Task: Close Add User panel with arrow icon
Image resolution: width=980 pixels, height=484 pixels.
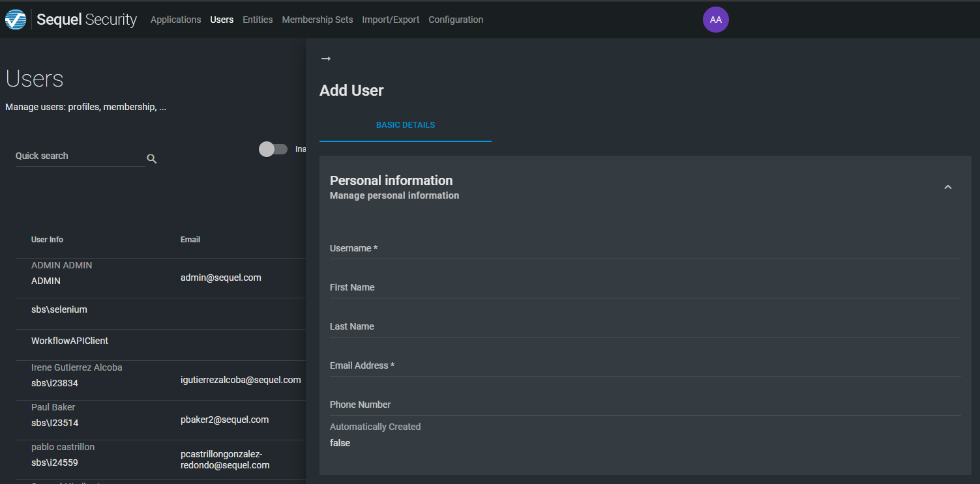Action: [326, 59]
